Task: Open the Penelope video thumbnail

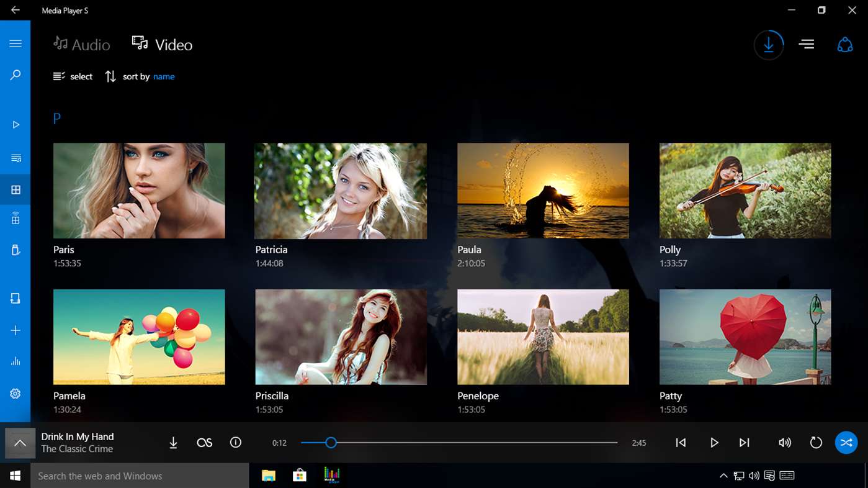Action: [x=543, y=337]
